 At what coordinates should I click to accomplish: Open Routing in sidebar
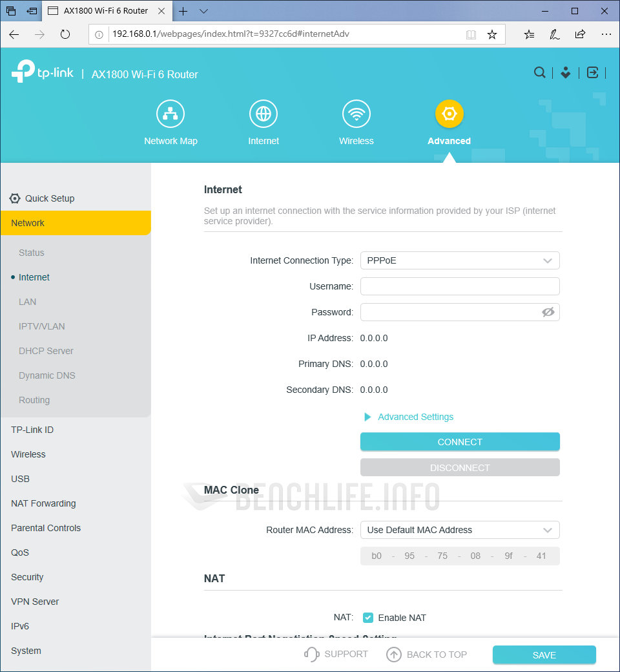coord(34,400)
